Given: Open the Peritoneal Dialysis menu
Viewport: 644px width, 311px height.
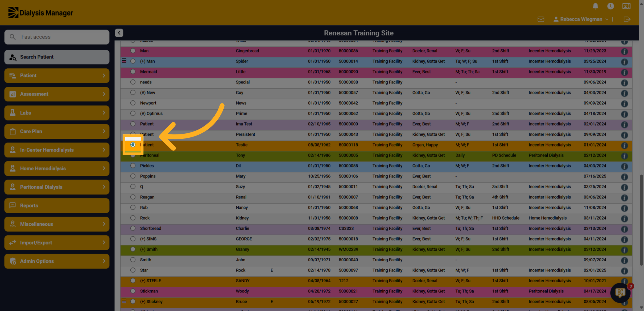Looking at the screenshot, I should click(x=57, y=187).
